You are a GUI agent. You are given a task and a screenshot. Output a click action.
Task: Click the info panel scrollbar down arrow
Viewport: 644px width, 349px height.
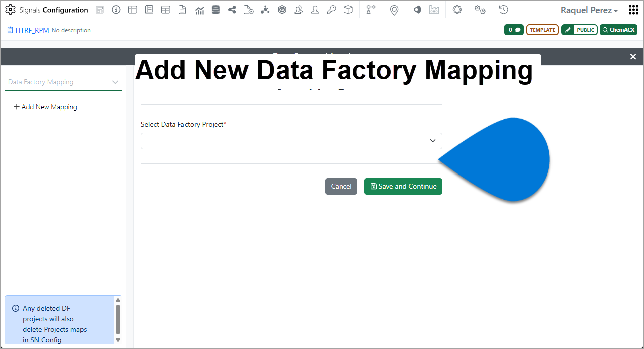118,340
